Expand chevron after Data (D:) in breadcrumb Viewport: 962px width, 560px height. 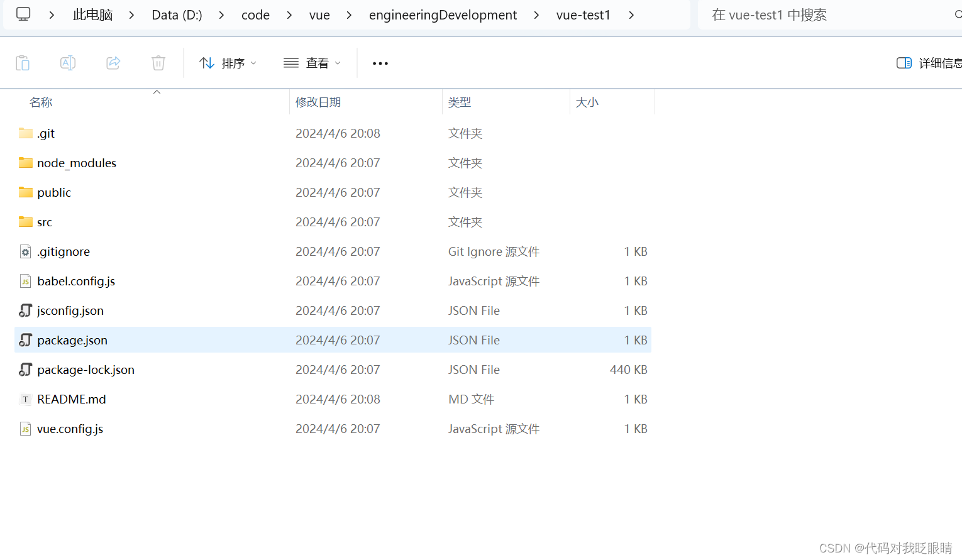(x=221, y=15)
